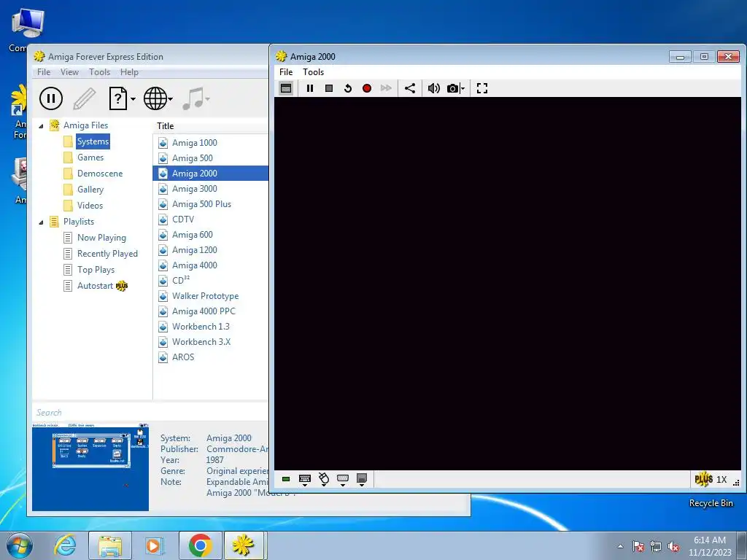Expand the globe dropdown arrow

pyautogui.click(x=171, y=99)
